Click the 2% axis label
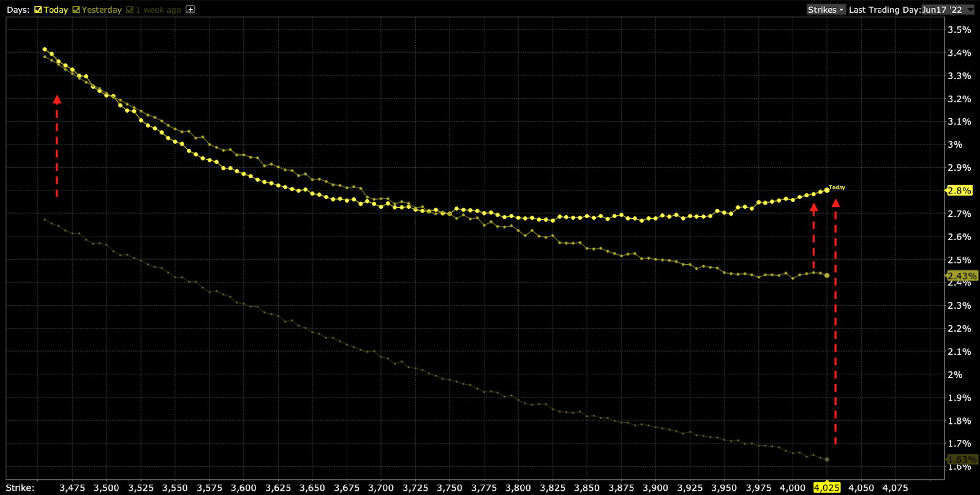Viewport: 980px width, 495px height. [x=955, y=374]
